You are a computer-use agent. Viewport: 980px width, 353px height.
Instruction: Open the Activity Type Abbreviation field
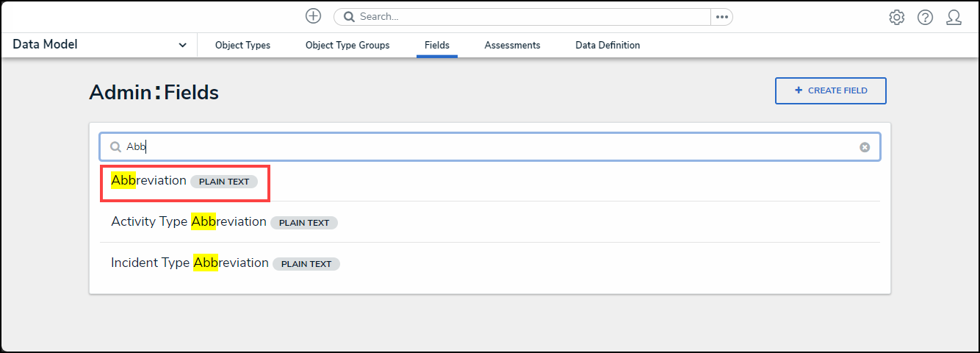tap(189, 222)
